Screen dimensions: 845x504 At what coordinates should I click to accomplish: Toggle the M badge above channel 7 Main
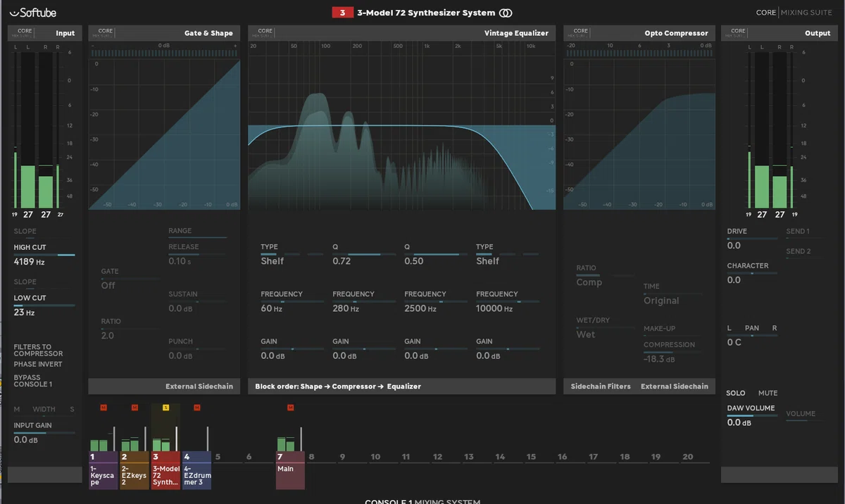(x=290, y=407)
